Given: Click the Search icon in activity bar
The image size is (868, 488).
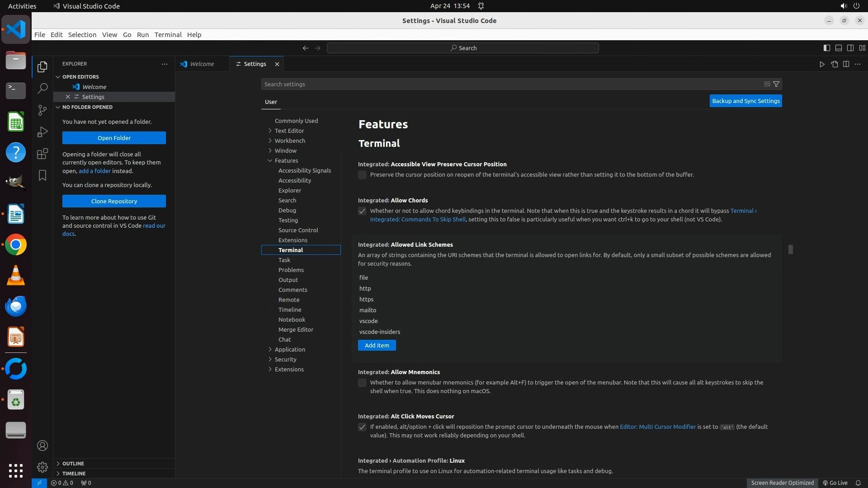Looking at the screenshot, I should point(42,88).
